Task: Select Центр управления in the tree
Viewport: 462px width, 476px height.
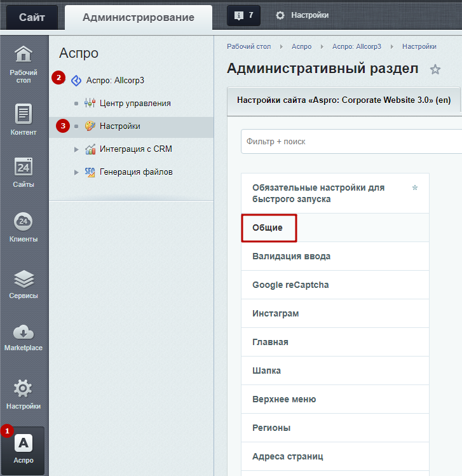Action: [x=135, y=103]
